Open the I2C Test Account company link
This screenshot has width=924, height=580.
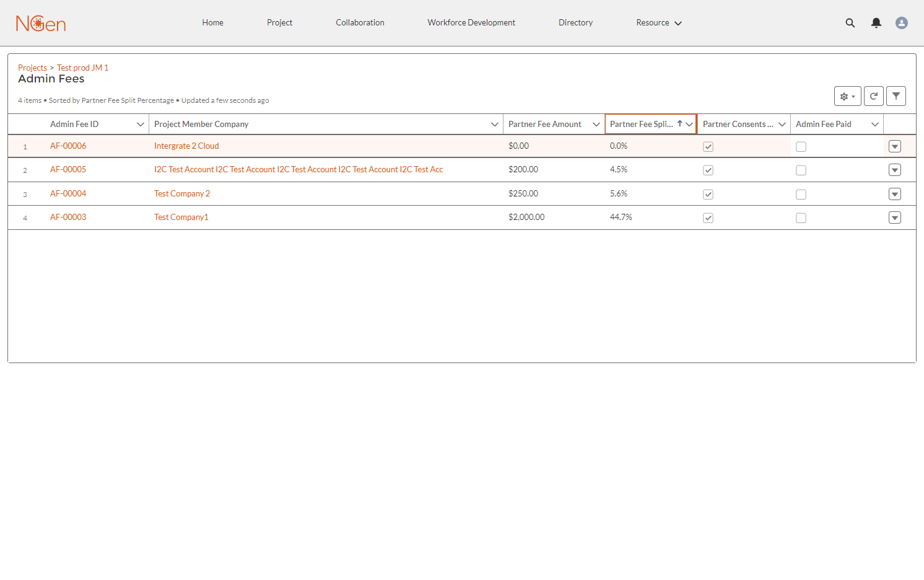tap(299, 170)
